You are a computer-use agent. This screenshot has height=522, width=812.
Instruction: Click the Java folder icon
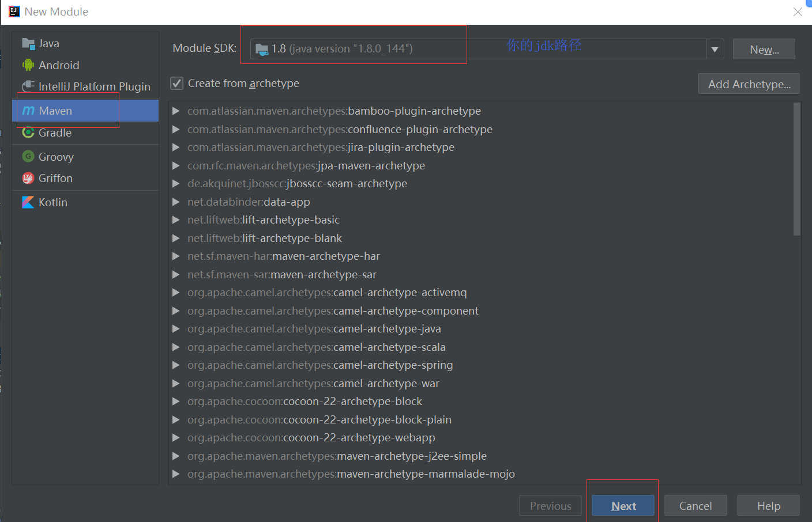pos(28,43)
